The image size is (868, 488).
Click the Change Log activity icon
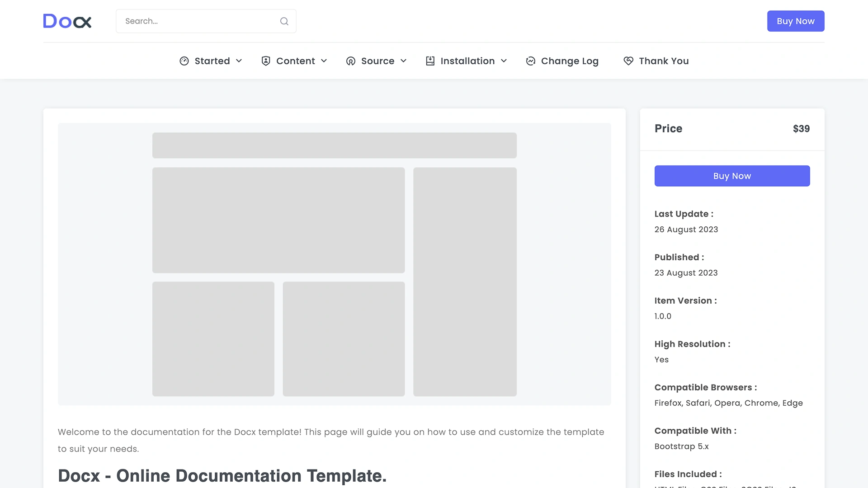(530, 61)
